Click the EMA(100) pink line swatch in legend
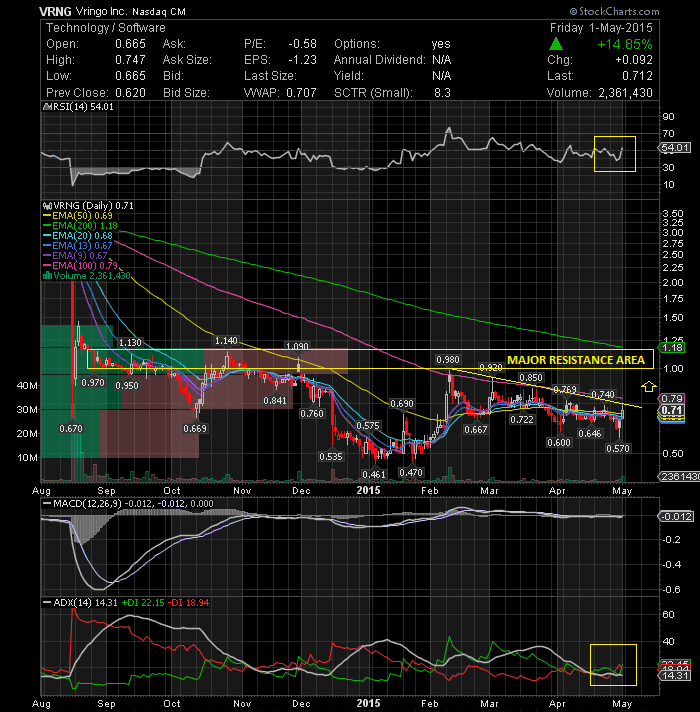This screenshot has width=700, height=712. pos(47,266)
